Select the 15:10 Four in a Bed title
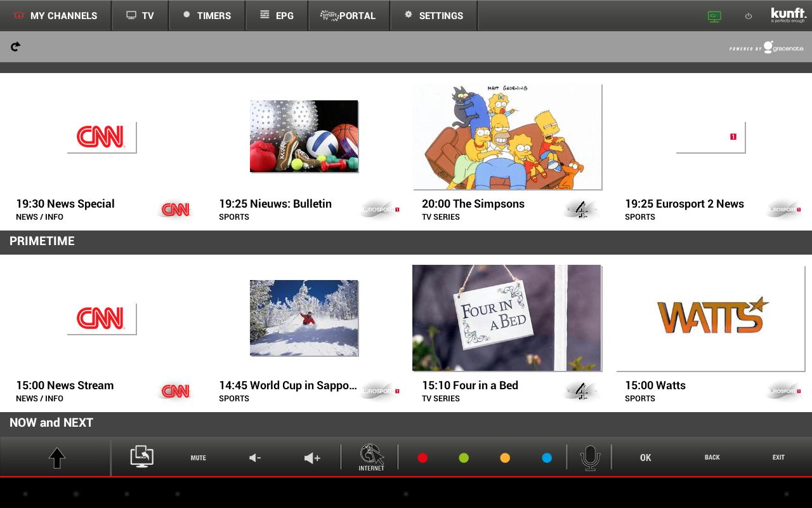This screenshot has height=508, width=812. tap(470, 385)
